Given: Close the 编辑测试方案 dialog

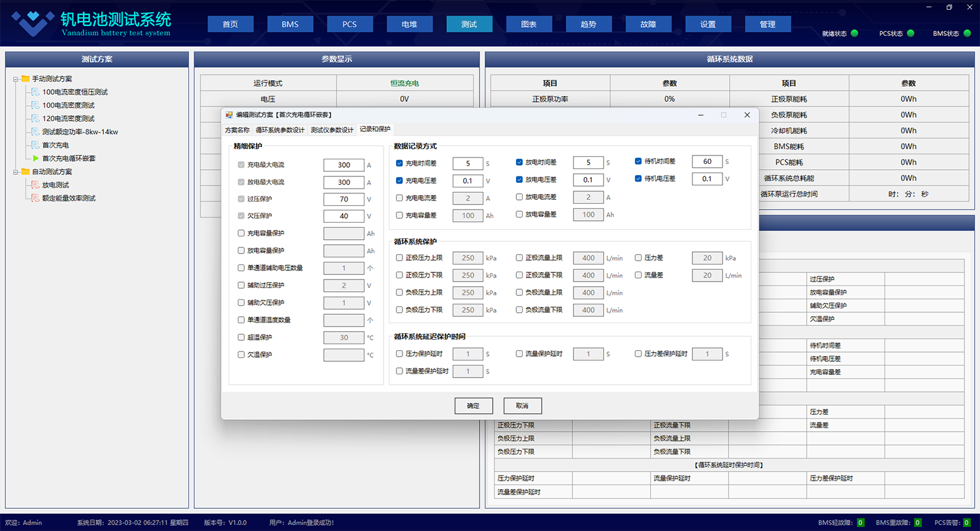Looking at the screenshot, I should 747,115.
